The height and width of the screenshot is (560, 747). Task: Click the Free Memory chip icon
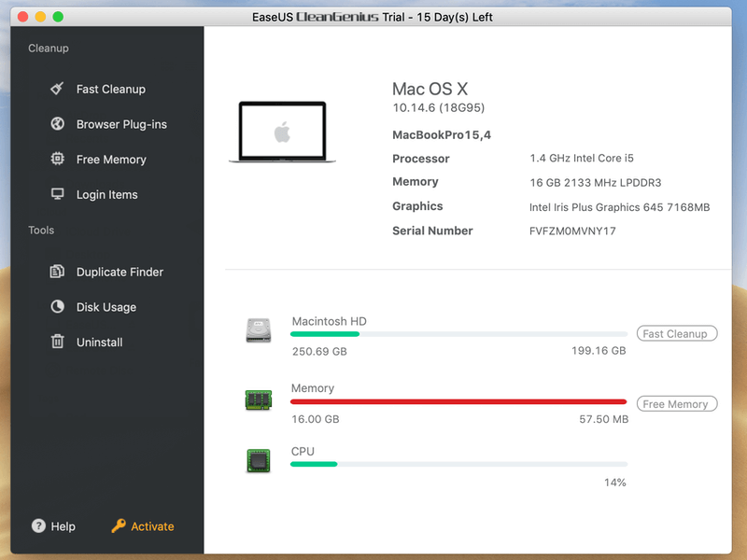[57, 159]
